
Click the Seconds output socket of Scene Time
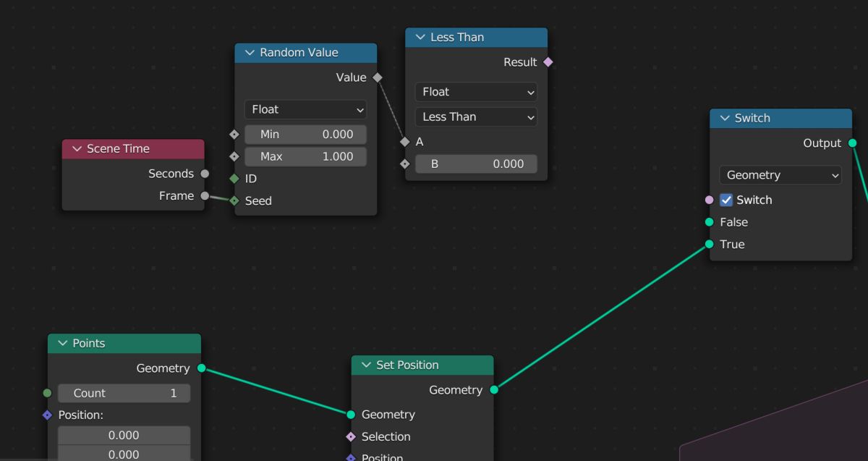[205, 174]
